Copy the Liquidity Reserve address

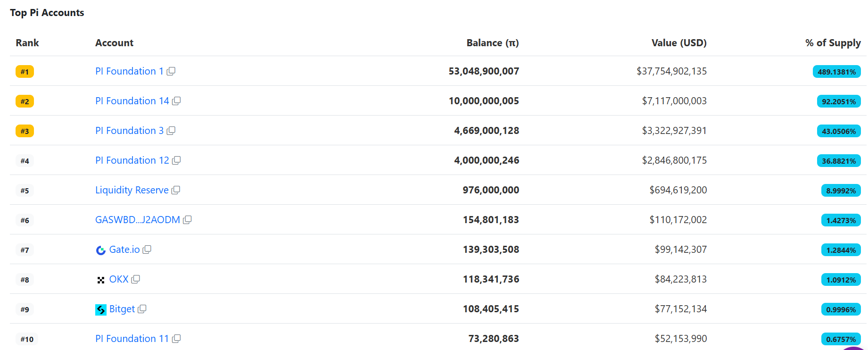pos(176,190)
